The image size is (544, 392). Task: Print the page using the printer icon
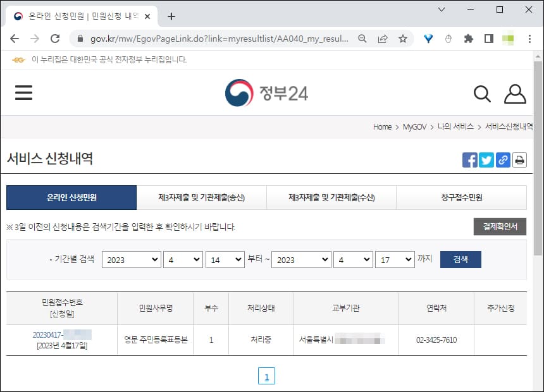point(519,160)
